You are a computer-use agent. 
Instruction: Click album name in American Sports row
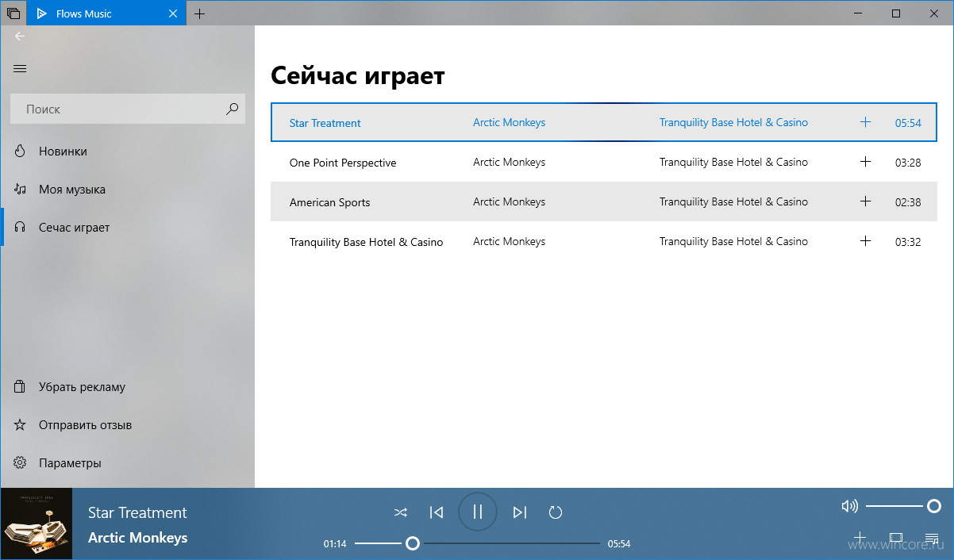733,201
